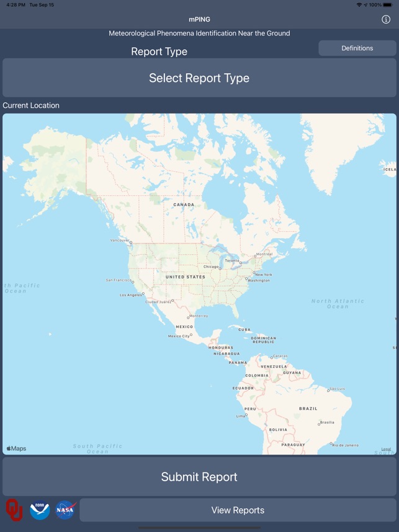This screenshot has width=399, height=532.
Task: Tap the Wi-Fi icon in the status bar
Action: (x=359, y=4)
